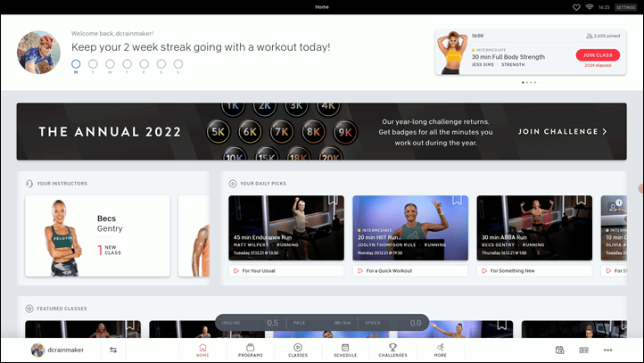644x363 pixels.
Task: Select the Thursday streak circle
Action: pyautogui.click(x=128, y=64)
